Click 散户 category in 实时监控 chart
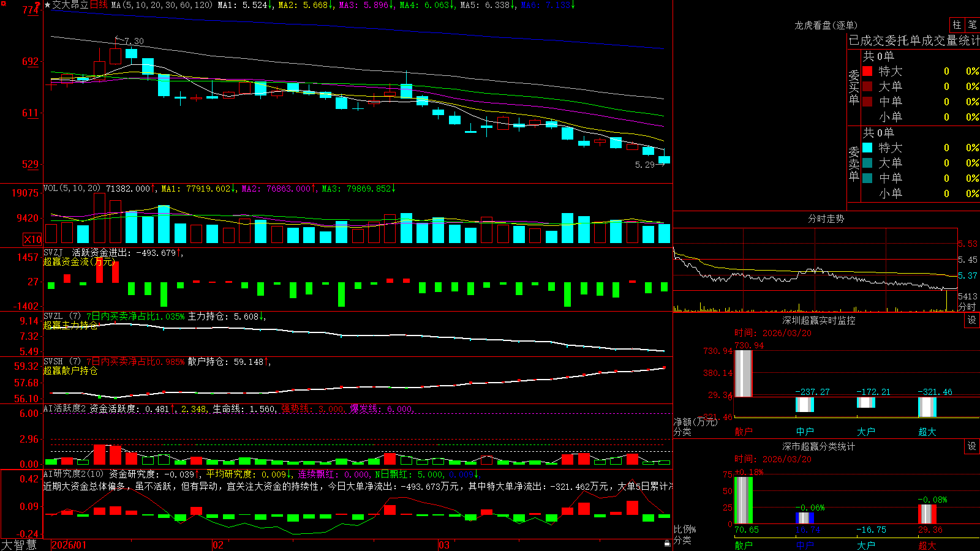 click(x=744, y=432)
